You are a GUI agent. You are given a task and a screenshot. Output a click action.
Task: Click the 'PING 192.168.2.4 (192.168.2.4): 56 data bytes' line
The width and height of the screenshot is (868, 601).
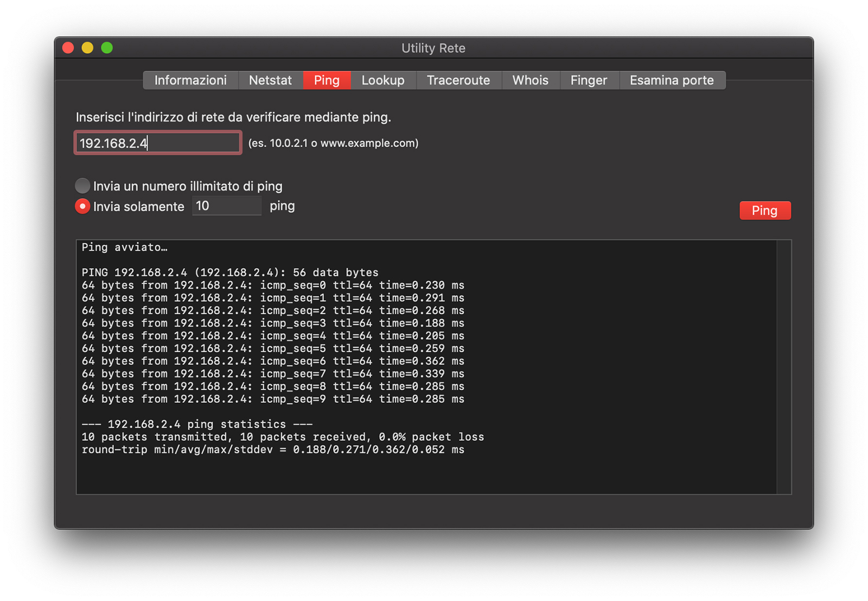point(230,273)
